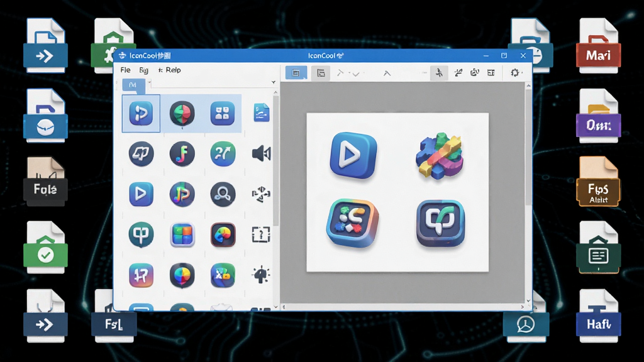
Task: Select the highlighted pin tool in toolbar
Action: coord(439,73)
